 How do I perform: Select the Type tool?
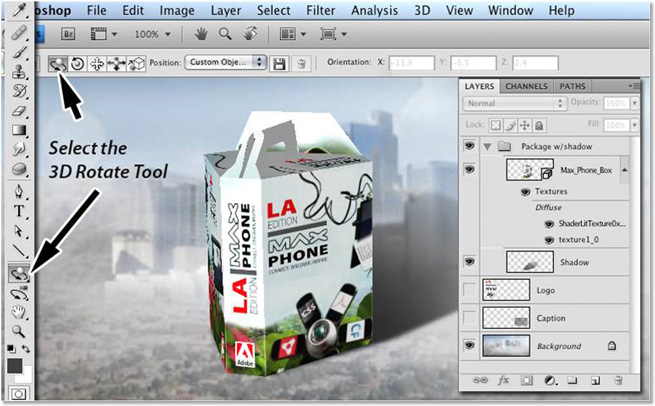[x=19, y=211]
